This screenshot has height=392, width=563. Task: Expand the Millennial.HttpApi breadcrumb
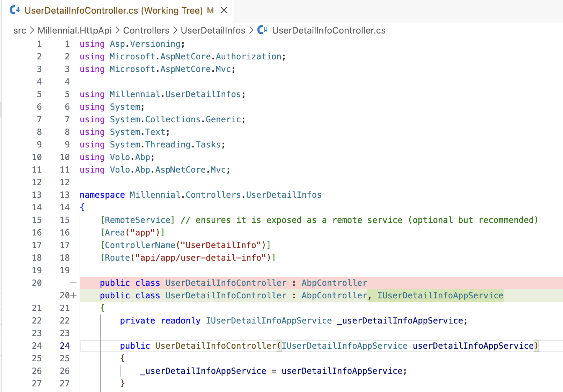coord(74,30)
